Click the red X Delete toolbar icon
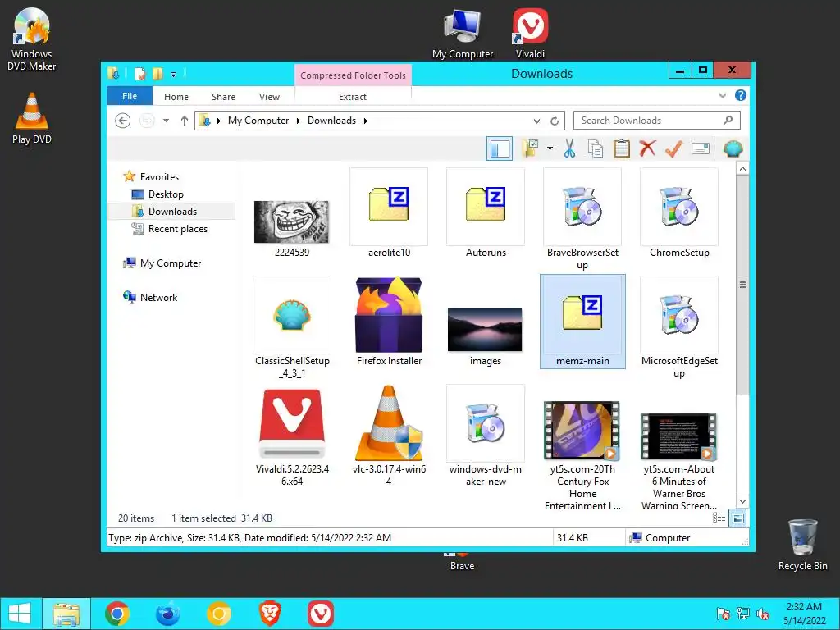Image resolution: width=840 pixels, height=630 pixels. 647,148
